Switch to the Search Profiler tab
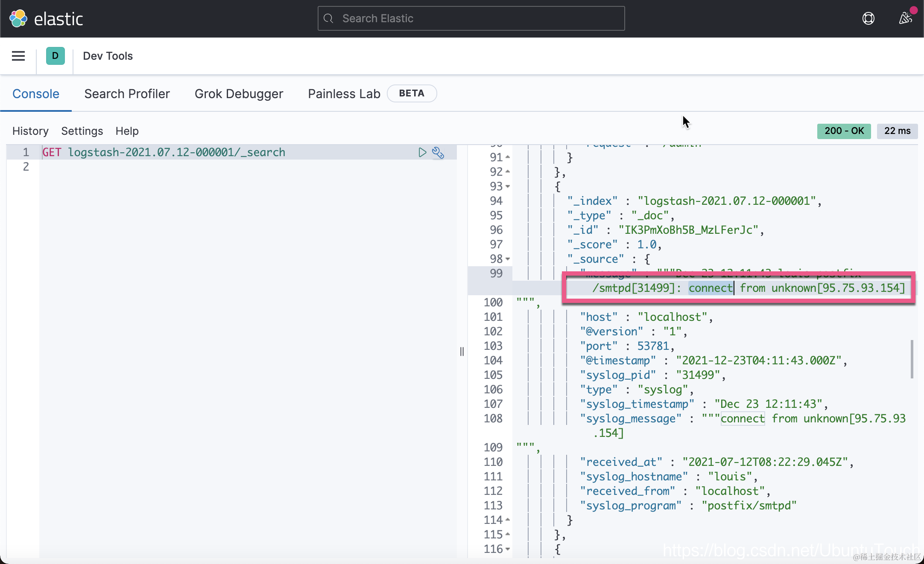The height and width of the screenshot is (564, 924). [127, 93]
